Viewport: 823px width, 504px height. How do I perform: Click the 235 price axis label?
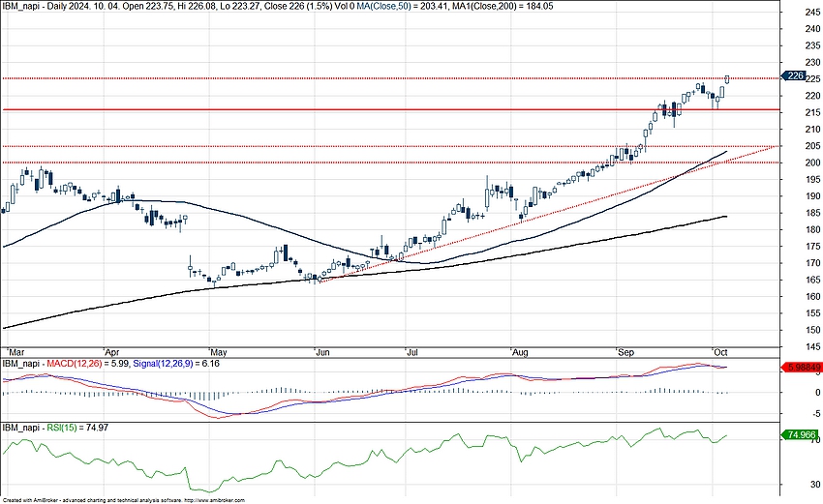click(812, 46)
